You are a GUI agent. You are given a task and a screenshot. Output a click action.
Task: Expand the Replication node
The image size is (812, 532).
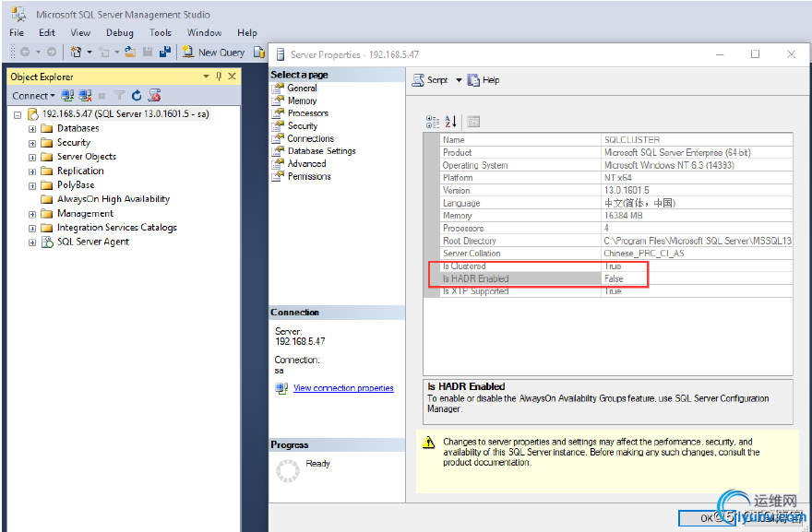[32, 171]
